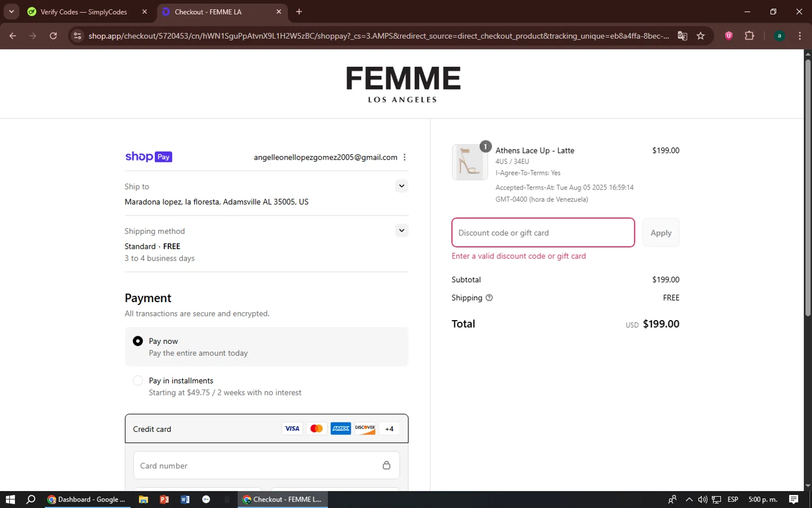812x508 pixels.
Task: Click the lock icon in Card number field
Action: [x=387, y=465]
